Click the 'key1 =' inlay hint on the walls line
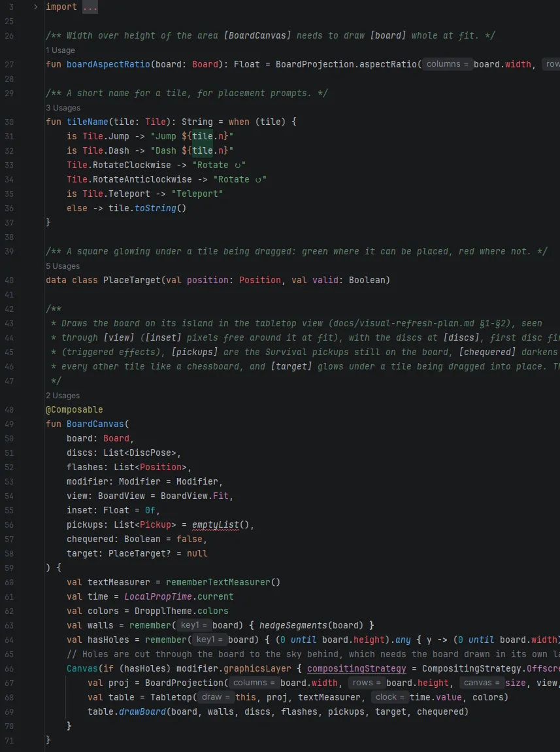 193,625
